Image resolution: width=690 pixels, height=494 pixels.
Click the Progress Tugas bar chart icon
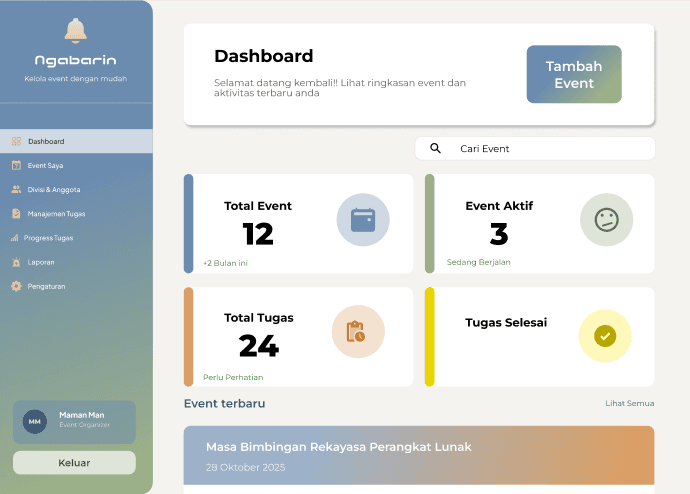coord(15,238)
